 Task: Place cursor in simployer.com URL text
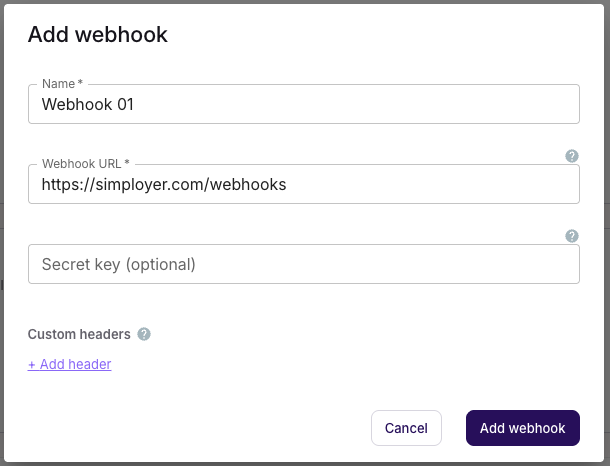click(164, 184)
